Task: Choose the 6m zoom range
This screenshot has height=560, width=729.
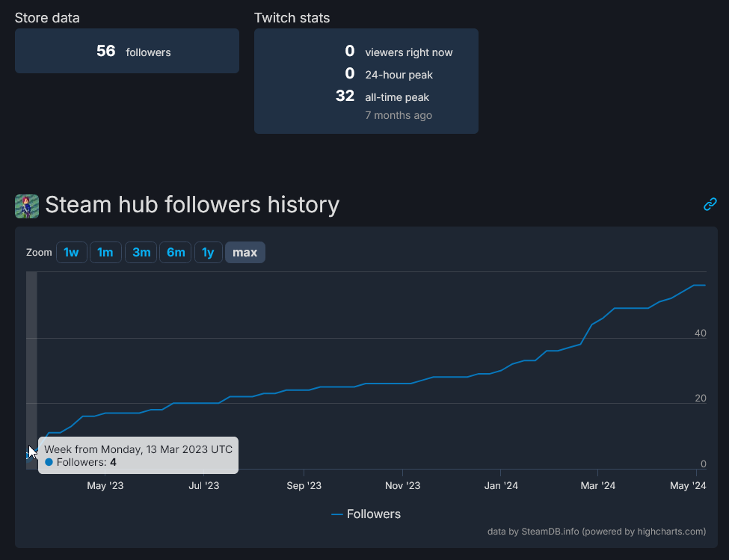Action: 176,253
